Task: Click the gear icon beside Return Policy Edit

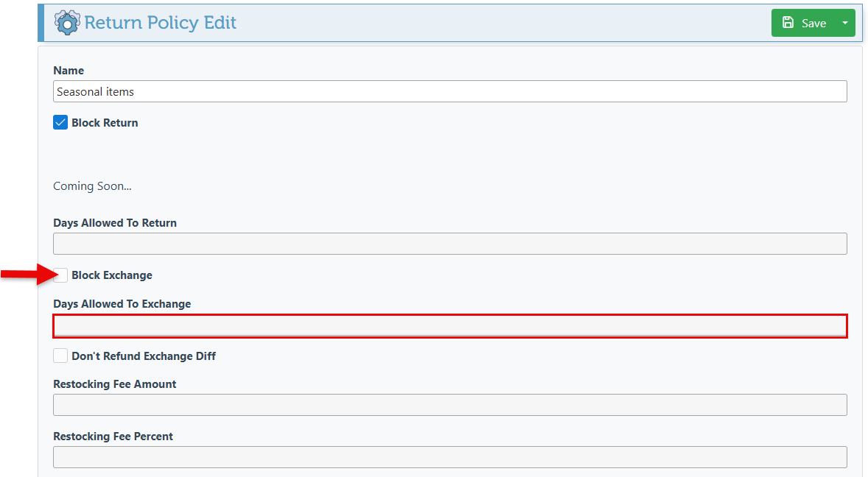Action: 67,23
